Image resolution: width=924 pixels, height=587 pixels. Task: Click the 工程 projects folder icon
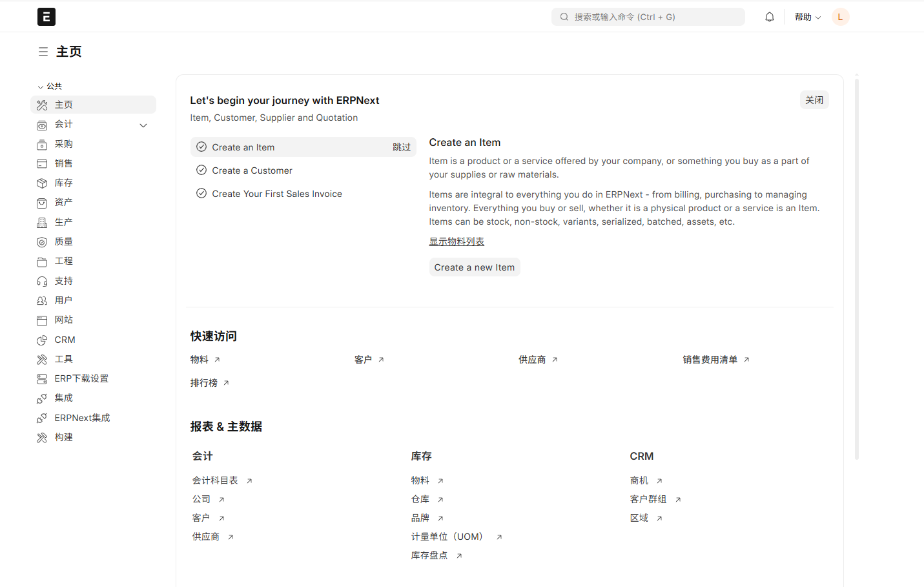[42, 262]
